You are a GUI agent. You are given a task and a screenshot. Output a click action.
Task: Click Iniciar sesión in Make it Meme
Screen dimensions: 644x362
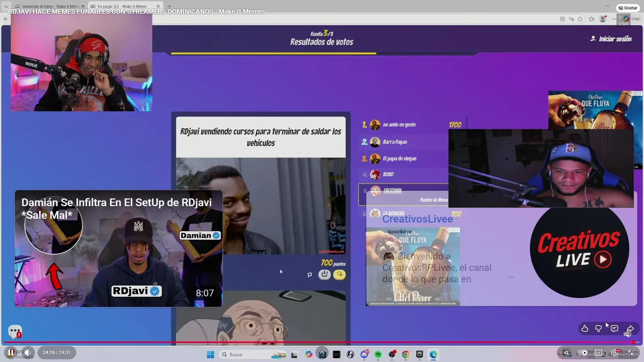click(x=611, y=39)
